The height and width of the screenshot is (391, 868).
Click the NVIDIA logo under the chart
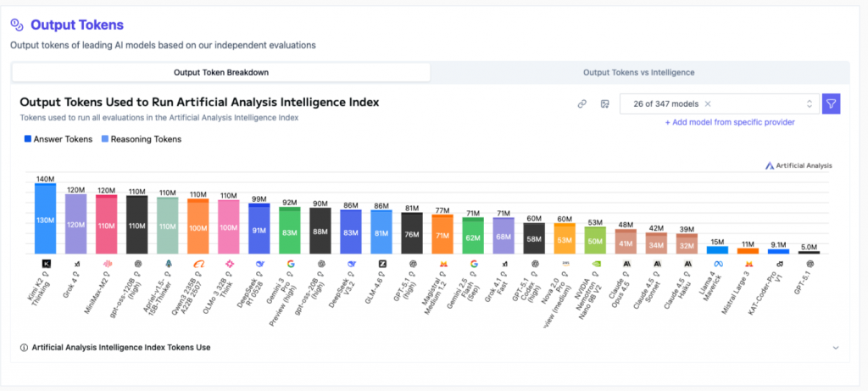(596, 264)
